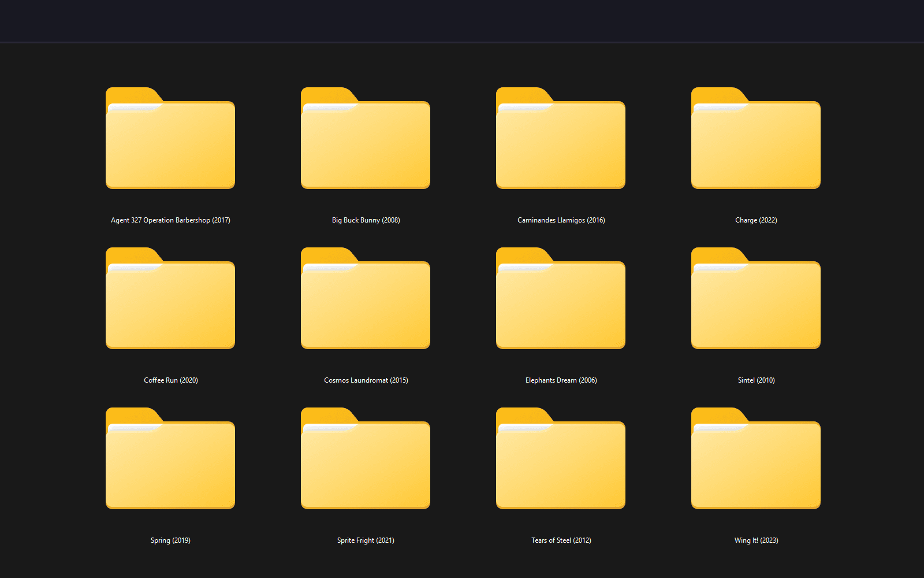This screenshot has height=578, width=924.
Task: Select the Elephants Dream folder icon
Action: coord(561,298)
